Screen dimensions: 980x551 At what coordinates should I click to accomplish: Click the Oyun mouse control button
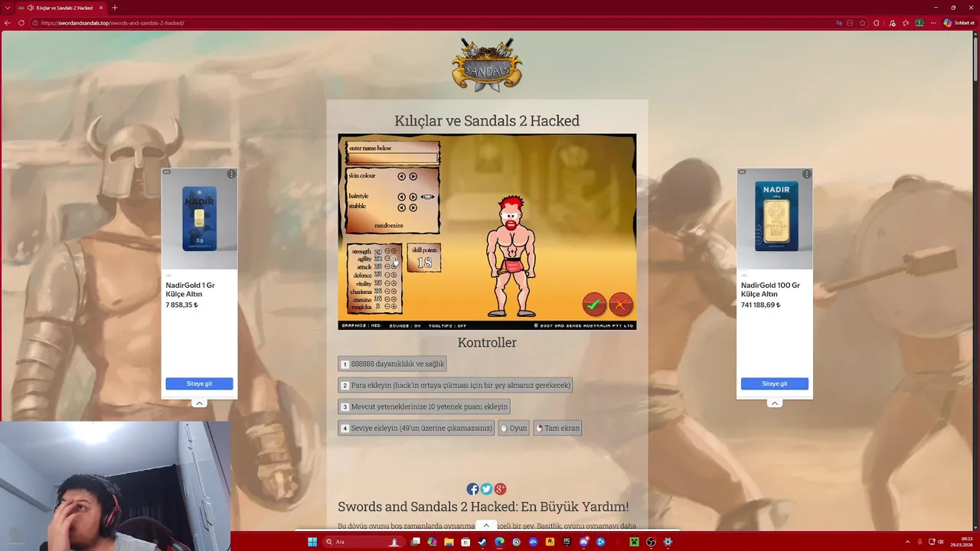pos(514,428)
